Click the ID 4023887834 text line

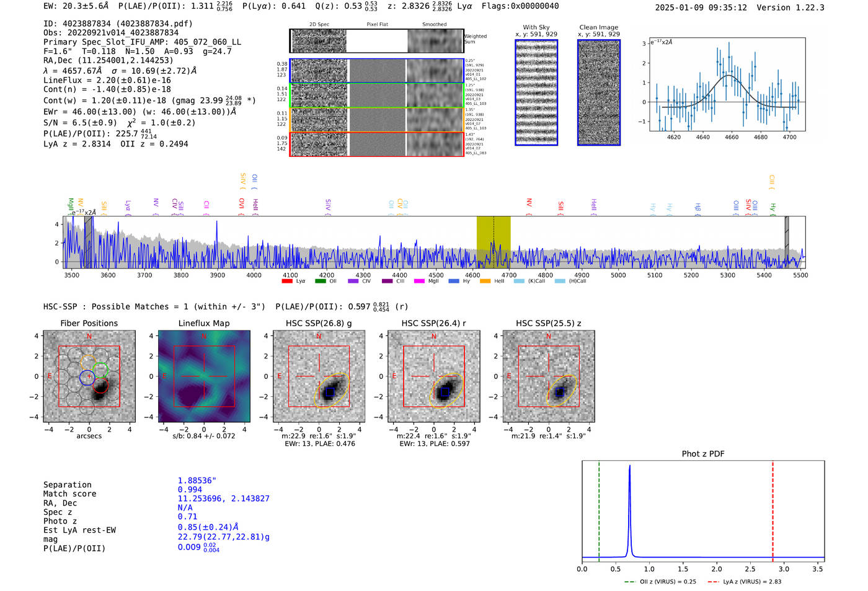(x=118, y=24)
